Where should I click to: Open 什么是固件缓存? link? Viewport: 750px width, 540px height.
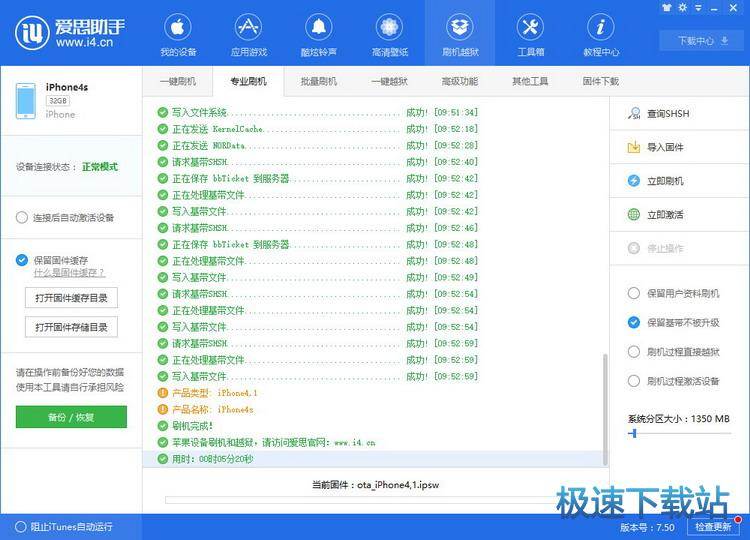click(x=69, y=273)
